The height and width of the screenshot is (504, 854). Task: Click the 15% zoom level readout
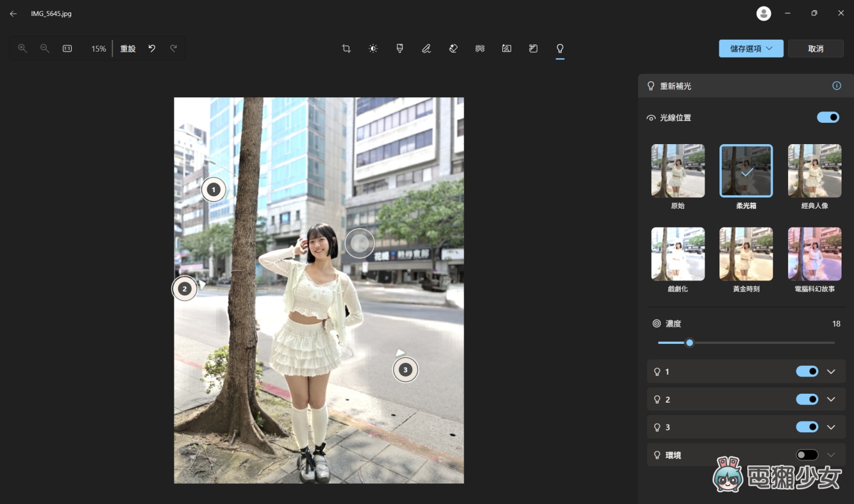tap(98, 49)
